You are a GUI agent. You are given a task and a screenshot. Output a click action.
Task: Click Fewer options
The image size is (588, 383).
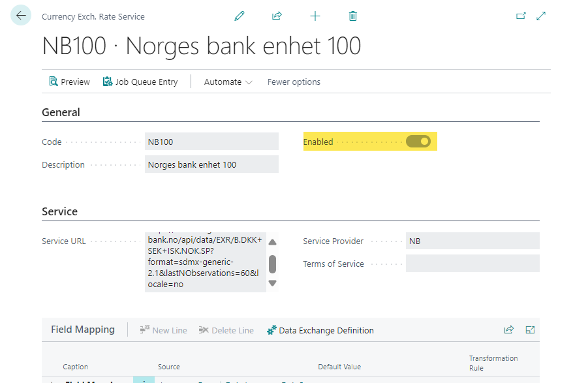294,82
